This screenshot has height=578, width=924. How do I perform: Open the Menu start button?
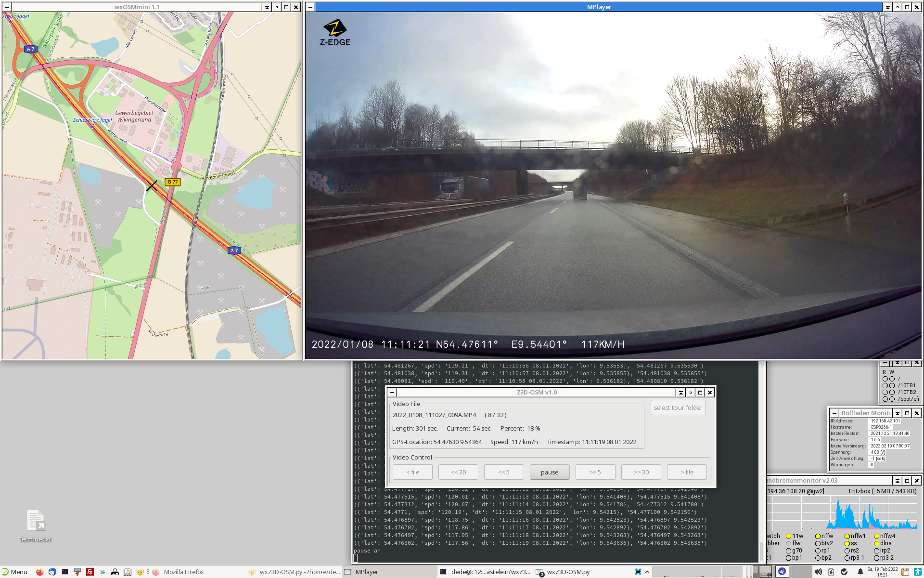point(14,572)
